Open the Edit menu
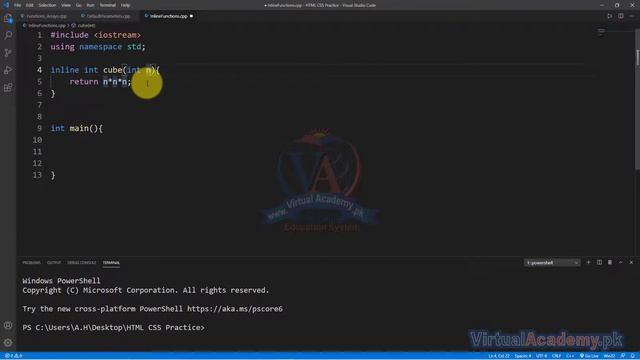This screenshot has width=640, height=360. point(29,5)
